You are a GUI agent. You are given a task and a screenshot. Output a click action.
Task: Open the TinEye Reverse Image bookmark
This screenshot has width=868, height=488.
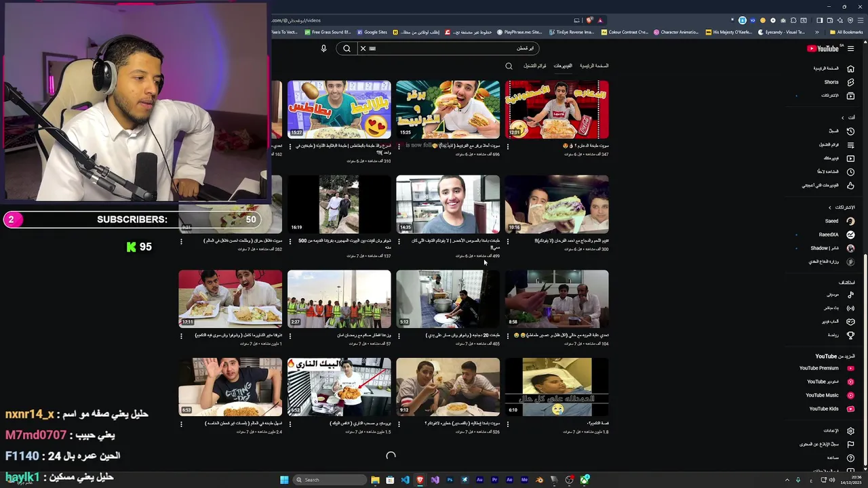[x=572, y=32]
